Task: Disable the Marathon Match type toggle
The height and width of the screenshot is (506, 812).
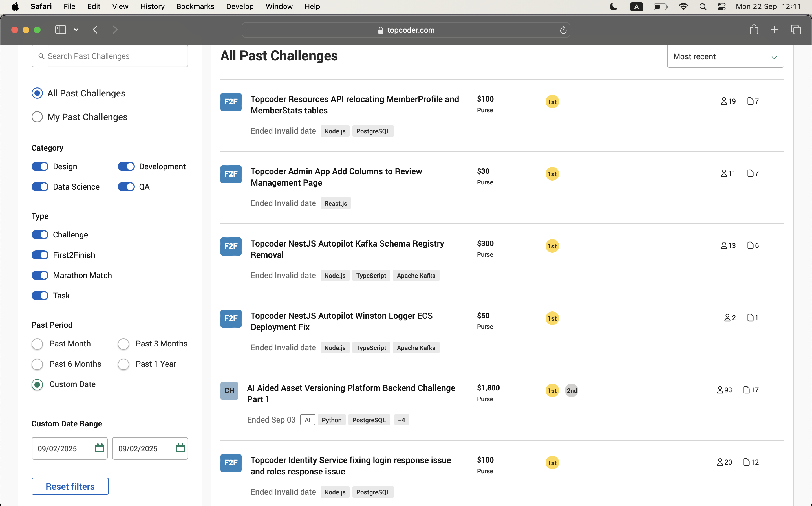Action: (40, 275)
